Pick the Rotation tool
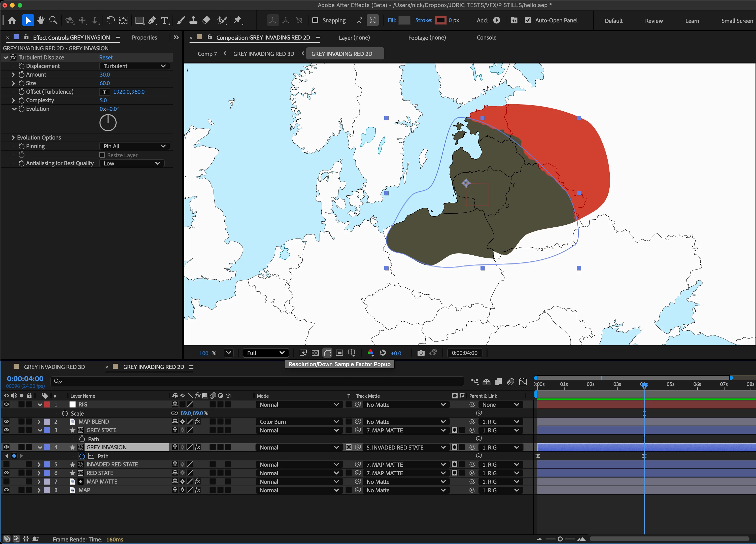The width and height of the screenshot is (756, 544). pyautogui.click(x=110, y=20)
